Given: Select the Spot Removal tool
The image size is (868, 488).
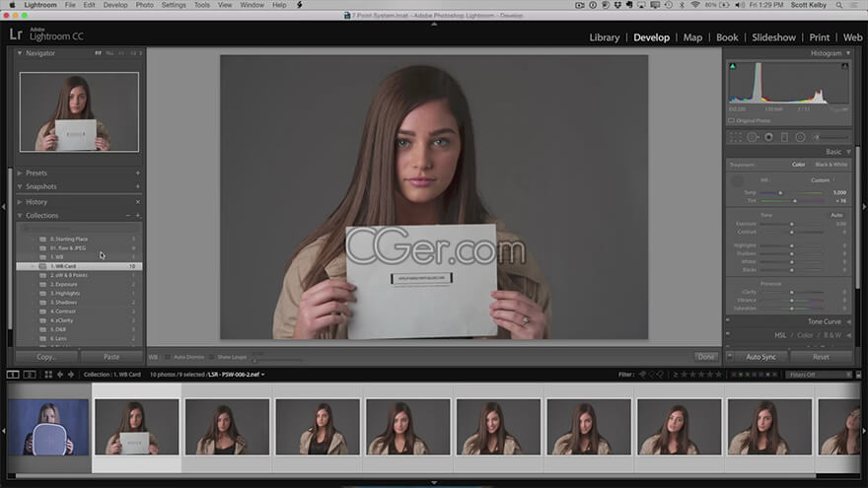Looking at the screenshot, I should [753, 137].
